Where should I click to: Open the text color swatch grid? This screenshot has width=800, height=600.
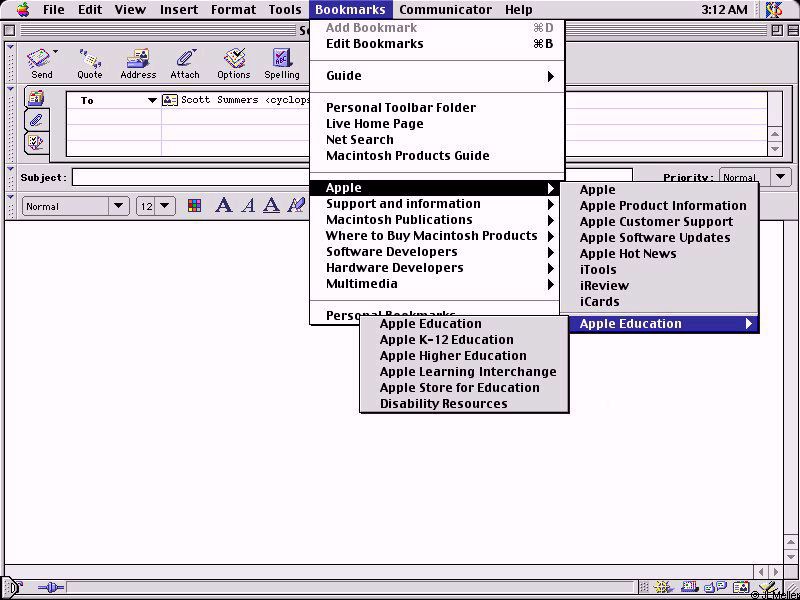(194, 206)
